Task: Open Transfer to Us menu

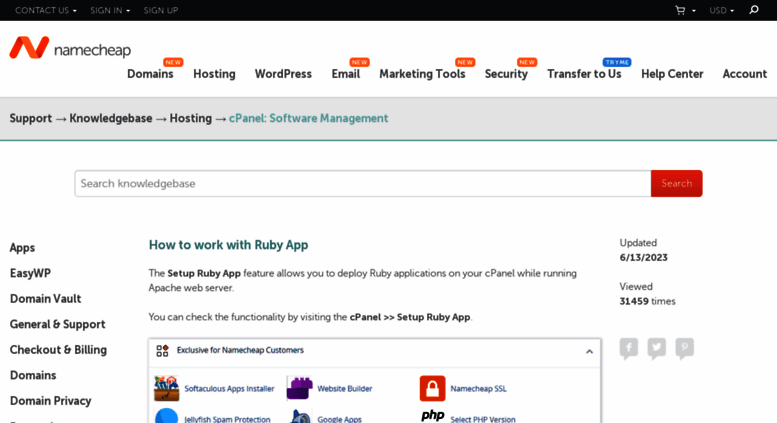Action: pyautogui.click(x=584, y=74)
